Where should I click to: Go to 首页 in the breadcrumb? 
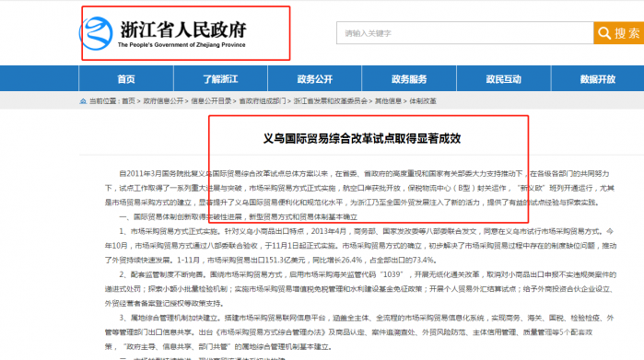128,101
